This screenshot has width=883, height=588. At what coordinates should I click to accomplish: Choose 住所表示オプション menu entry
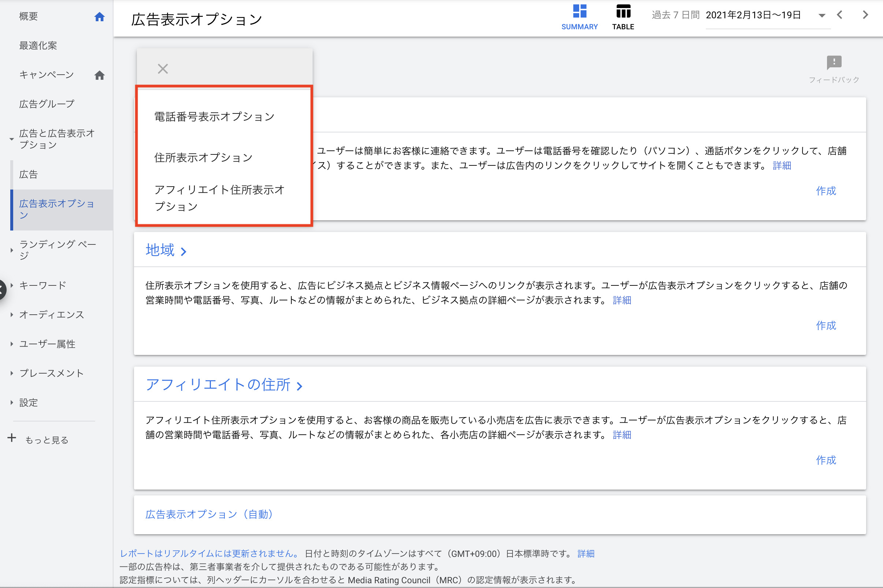click(203, 157)
